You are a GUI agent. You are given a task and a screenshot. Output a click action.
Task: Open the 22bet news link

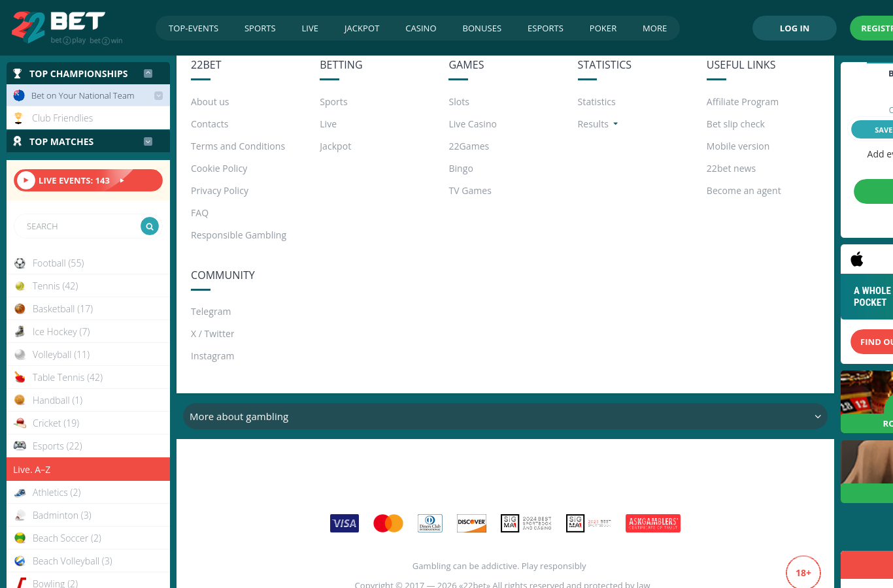point(731,169)
